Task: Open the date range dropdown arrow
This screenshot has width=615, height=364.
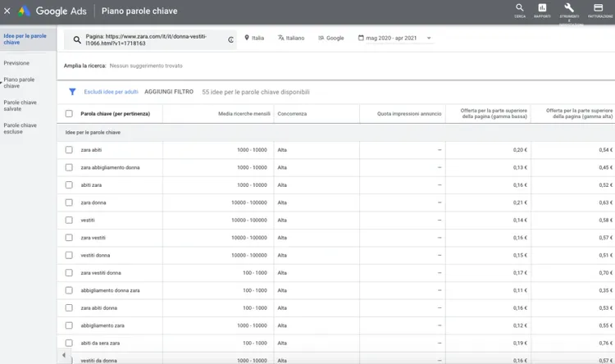Action: pos(429,38)
